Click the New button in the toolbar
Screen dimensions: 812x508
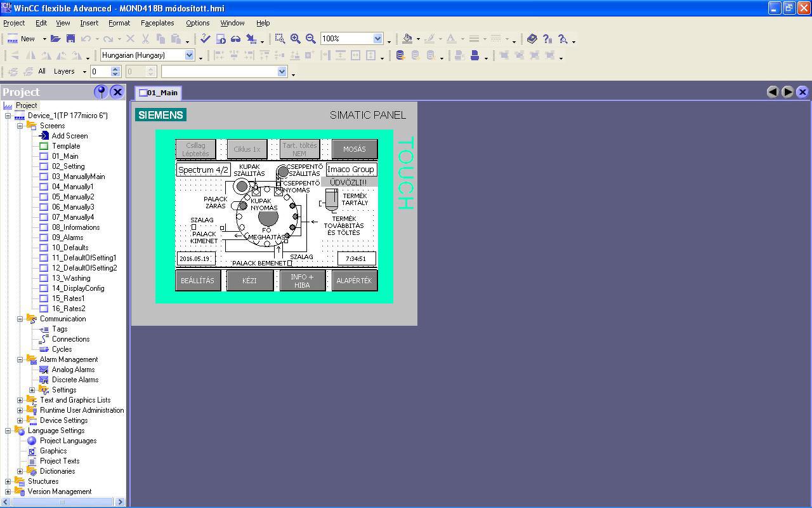22,39
